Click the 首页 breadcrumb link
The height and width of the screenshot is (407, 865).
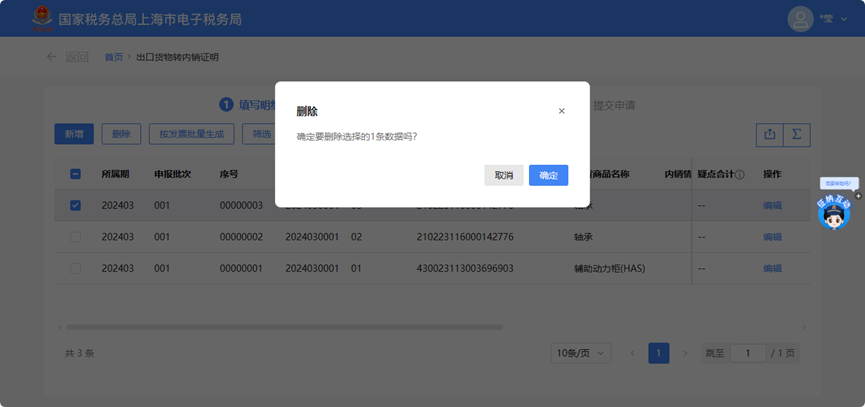point(113,57)
